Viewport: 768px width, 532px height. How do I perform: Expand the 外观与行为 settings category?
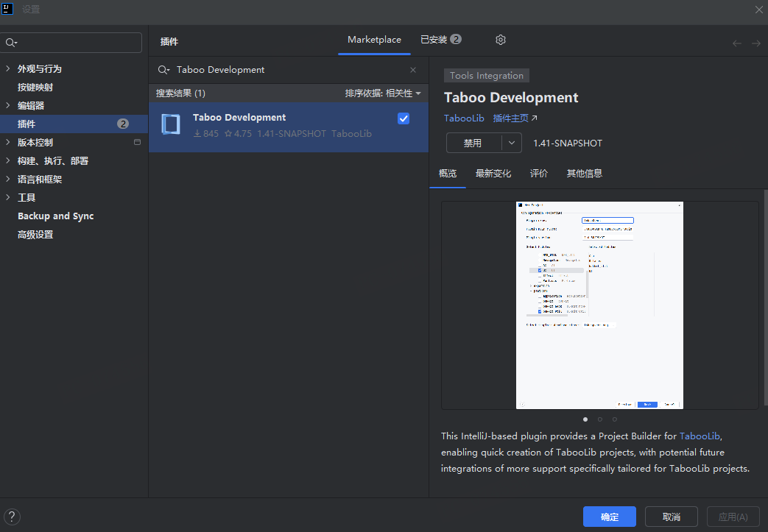(x=8, y=68)
